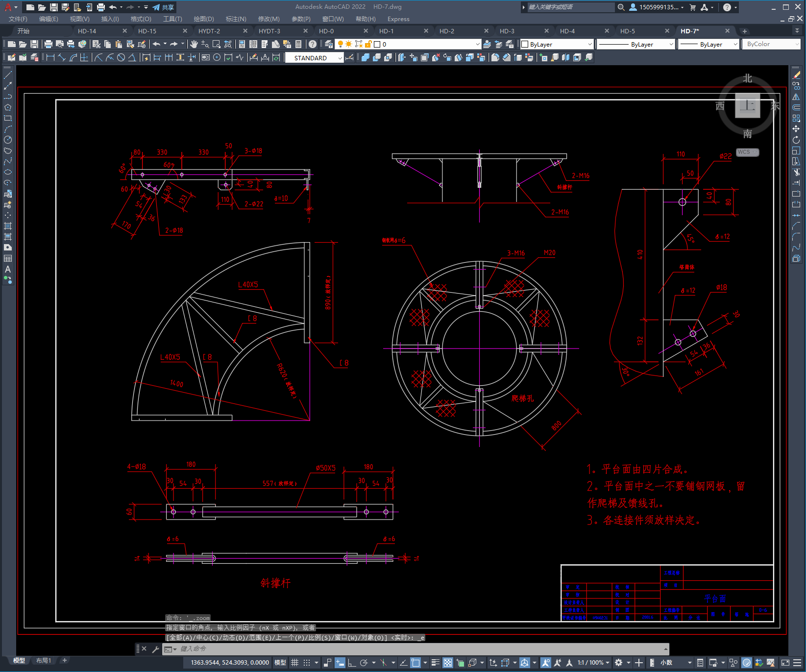Click the Linear dimension tool
806x672 pixels.
50,57
